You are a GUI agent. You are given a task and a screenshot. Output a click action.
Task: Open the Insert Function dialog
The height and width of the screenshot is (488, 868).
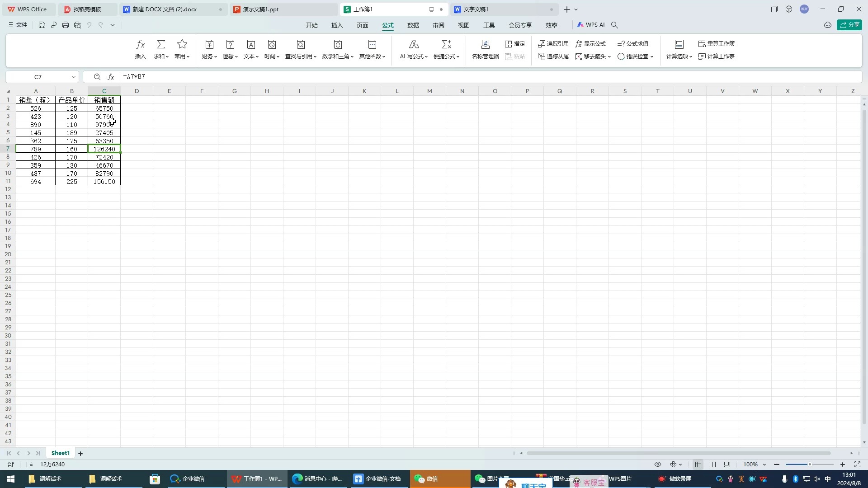click(x=140, y=49)
